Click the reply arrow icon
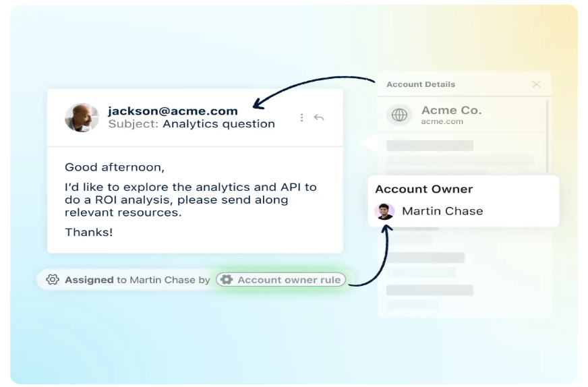Screen dimensions: 588x387 [x=319, y=117]
